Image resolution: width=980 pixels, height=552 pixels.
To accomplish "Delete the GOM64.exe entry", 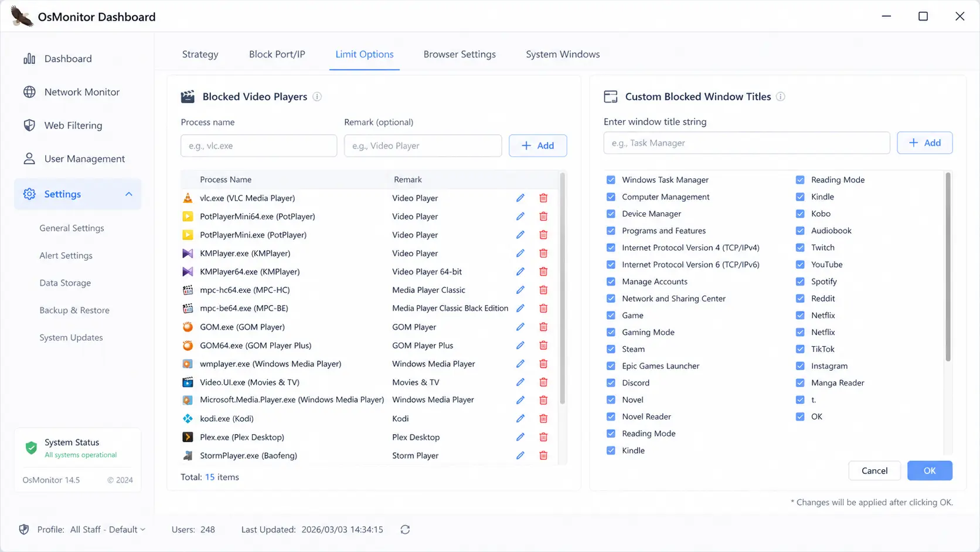I will 543,346.
